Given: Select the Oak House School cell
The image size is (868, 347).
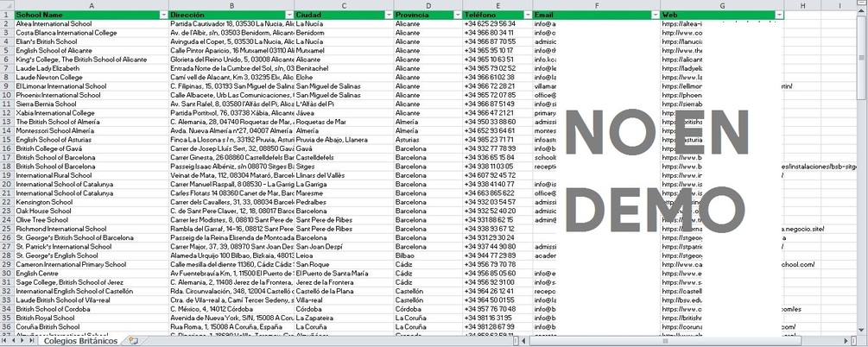Looking at the screenshot, I should click(92, 211).
